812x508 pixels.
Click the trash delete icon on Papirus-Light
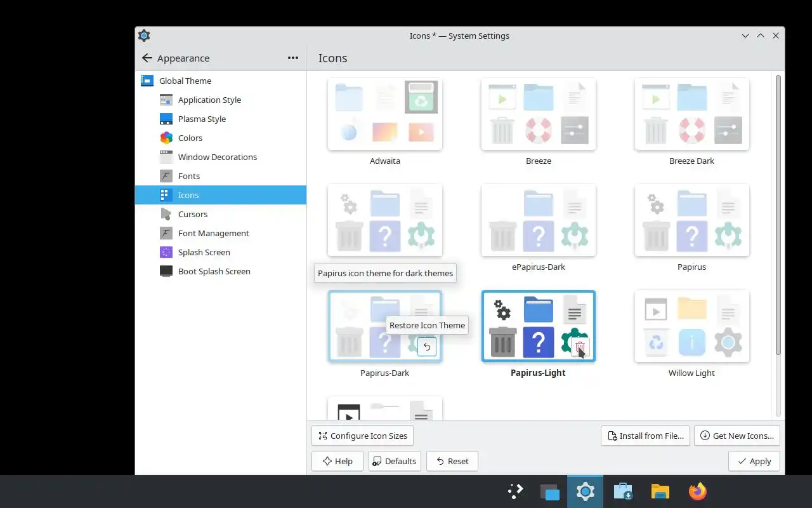coord(580,347)
